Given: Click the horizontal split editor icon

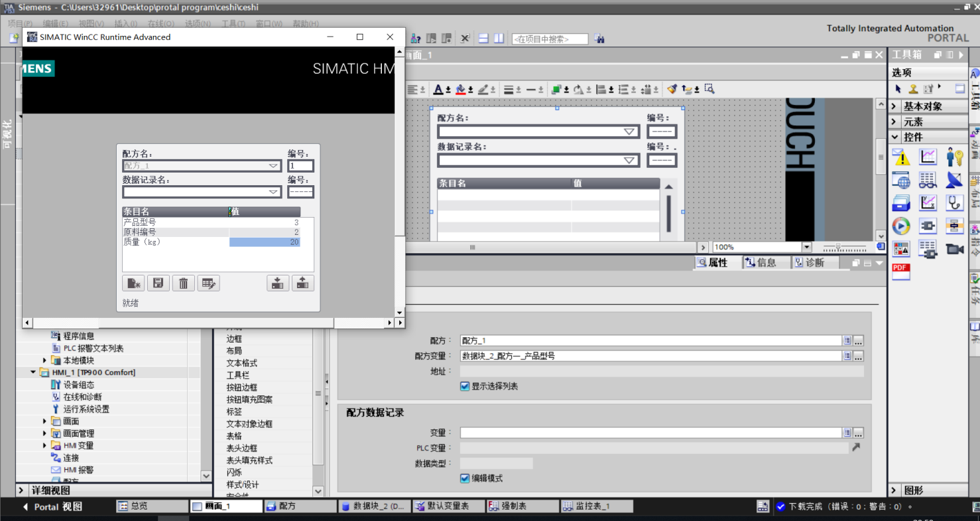Looking at the screenshot, I should (484, 38).
